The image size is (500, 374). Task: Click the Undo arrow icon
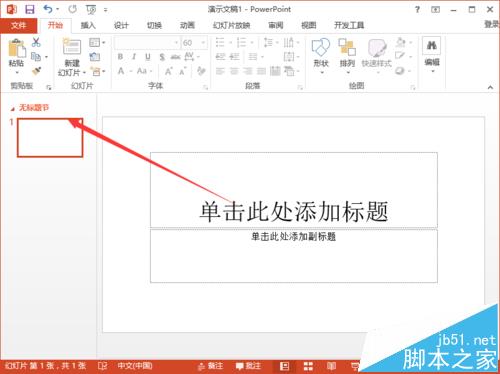48,9
